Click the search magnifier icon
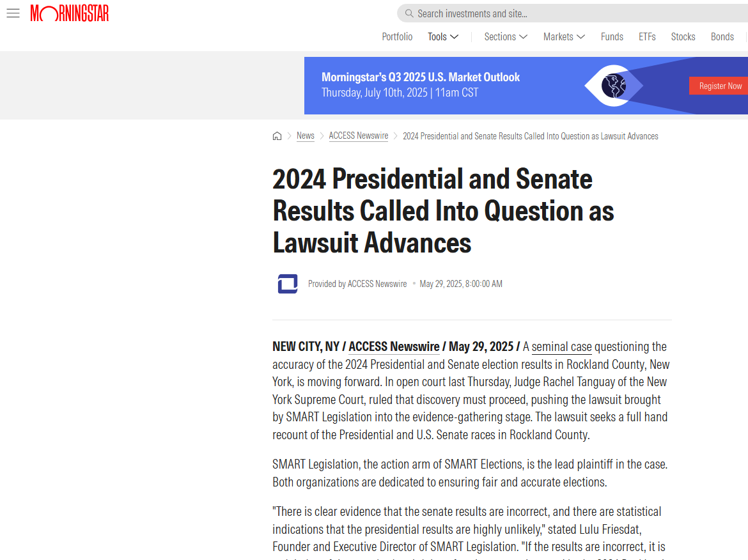The width and height of the screenshot is (748, 560). point(409,13)
